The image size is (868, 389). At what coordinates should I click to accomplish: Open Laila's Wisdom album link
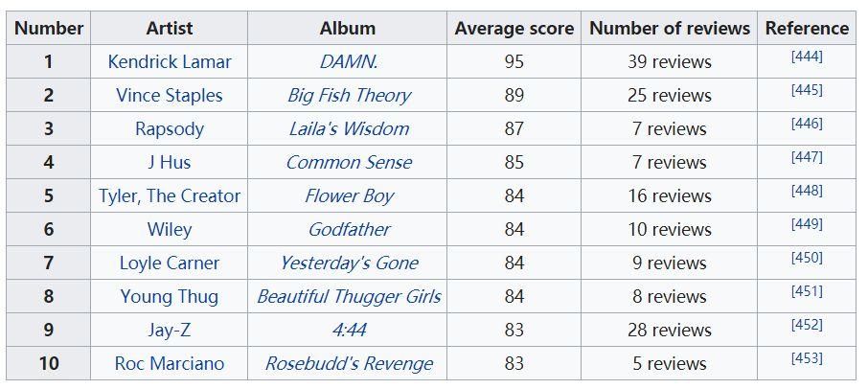coord(348,129)
